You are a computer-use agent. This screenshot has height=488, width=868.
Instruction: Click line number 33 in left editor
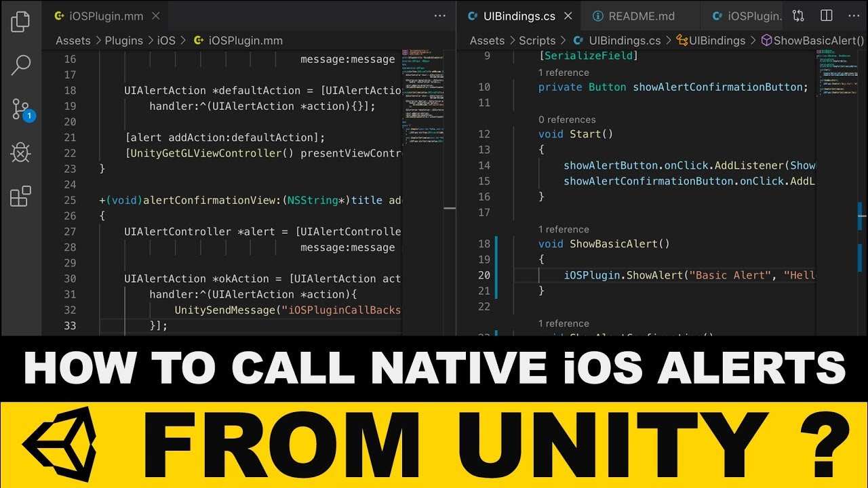pyautogui.click(x=70, y=325)
